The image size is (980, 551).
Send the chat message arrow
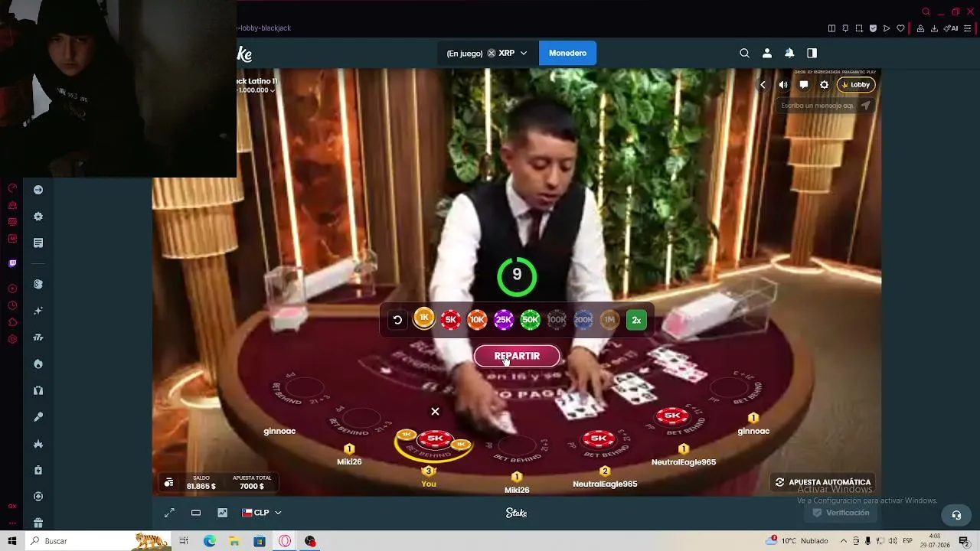point(866,106)
